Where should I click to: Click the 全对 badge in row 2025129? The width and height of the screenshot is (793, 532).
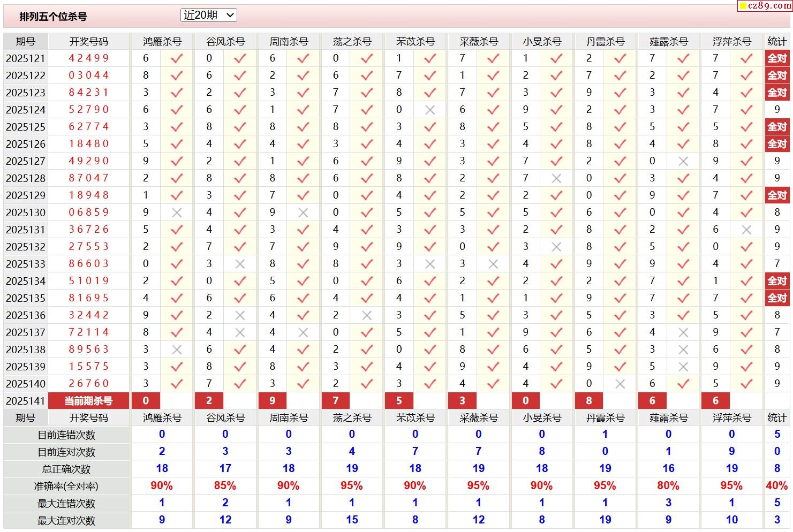click(777, 195)
